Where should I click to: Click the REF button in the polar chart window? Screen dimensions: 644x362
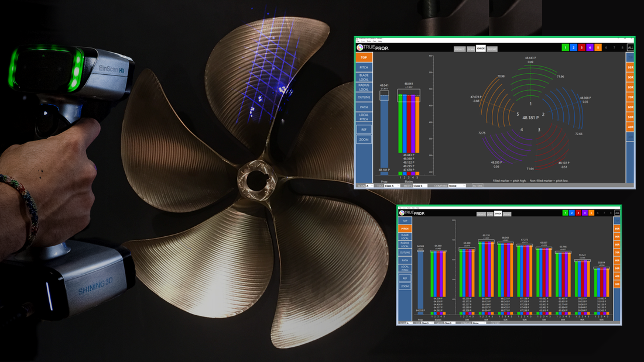[x=364, y=129]
